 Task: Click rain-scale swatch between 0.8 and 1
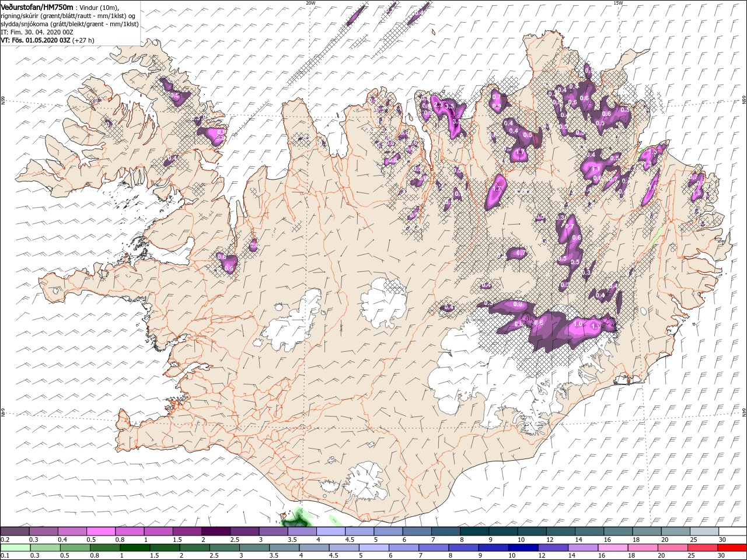click(x=104, y=548)
